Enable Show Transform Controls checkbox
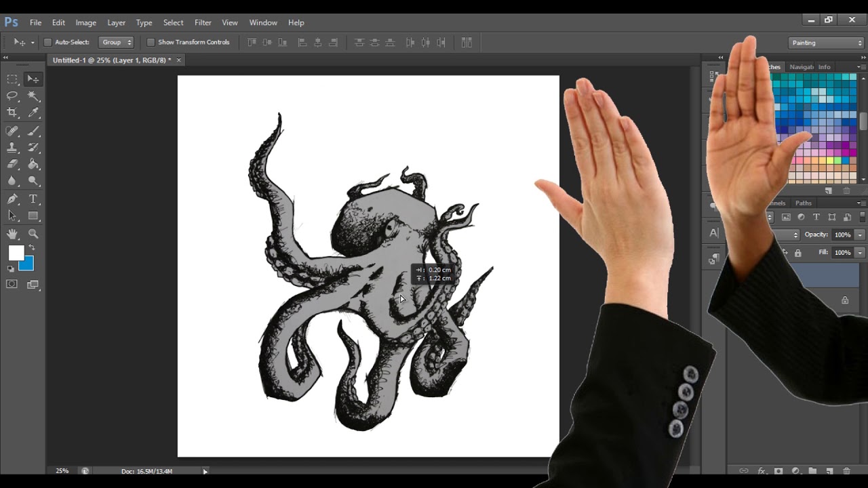 151,42
